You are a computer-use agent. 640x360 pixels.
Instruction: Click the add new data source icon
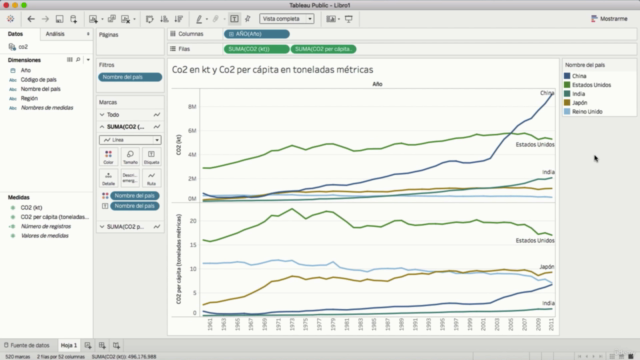(x=73, y=19)
